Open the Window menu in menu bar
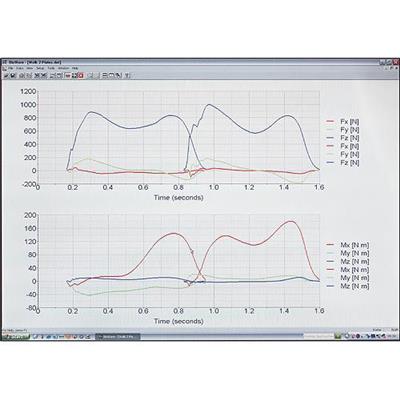The image size is (400, 400). 63,68
